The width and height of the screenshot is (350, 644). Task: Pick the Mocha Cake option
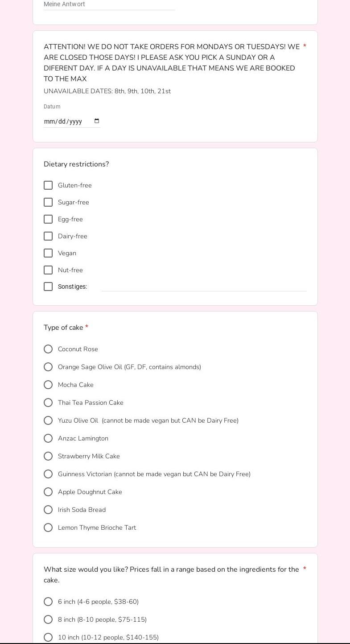point(48,385)
